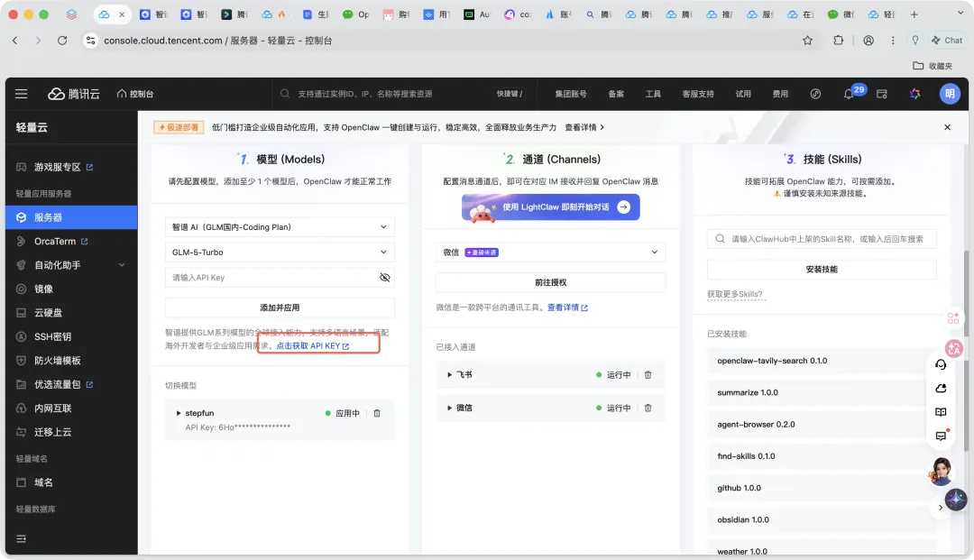Click the 安装技能 button

click(822, 270)
